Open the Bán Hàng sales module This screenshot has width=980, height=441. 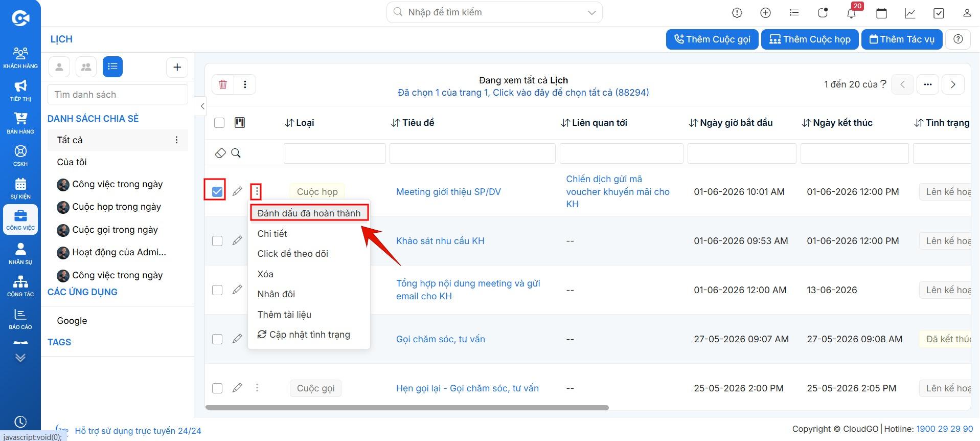[20, 123]
